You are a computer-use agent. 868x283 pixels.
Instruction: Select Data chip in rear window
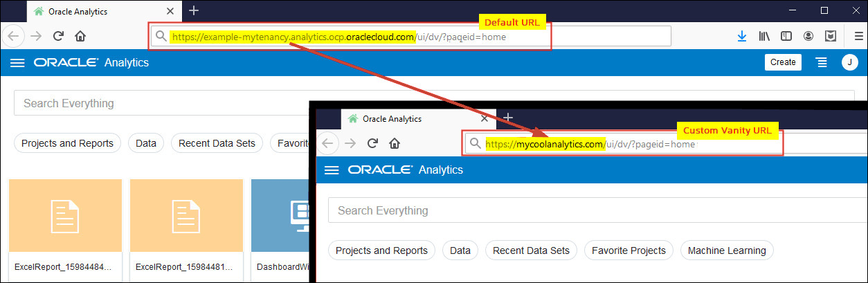pyautogui.click(x=146, y=143)
